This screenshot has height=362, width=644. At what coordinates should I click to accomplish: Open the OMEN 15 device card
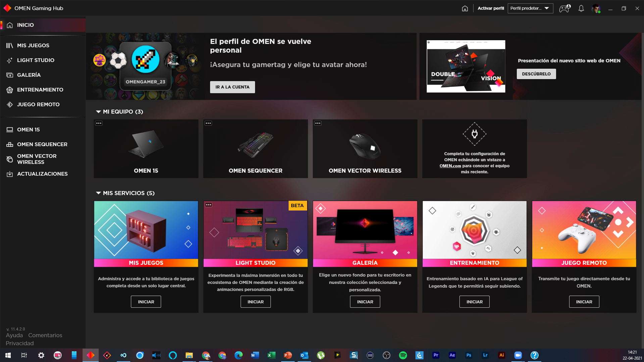(146, 149)
